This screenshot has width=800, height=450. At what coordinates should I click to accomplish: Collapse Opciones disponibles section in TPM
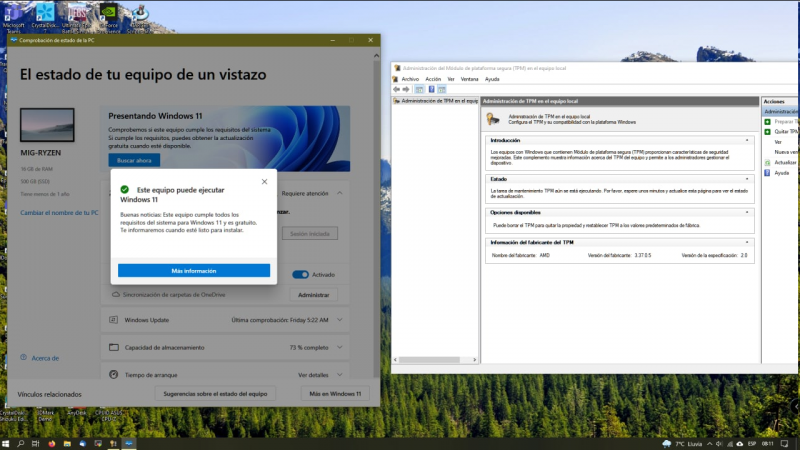747,212
